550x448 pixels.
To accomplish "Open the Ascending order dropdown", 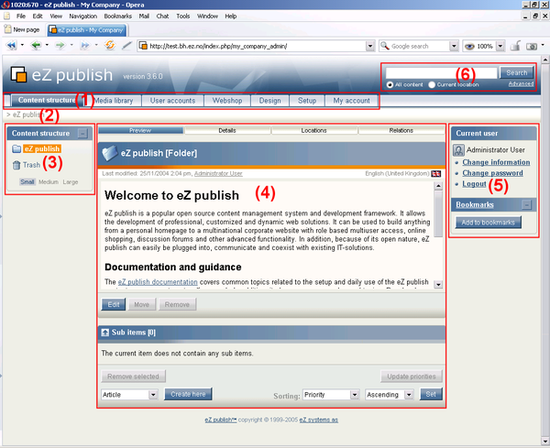I will pyautogui.click(x=409, y=395).
